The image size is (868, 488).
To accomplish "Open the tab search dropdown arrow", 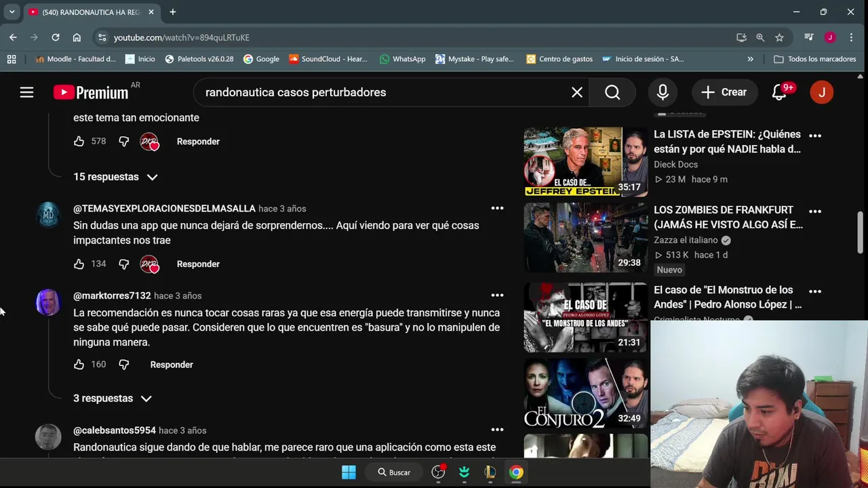I will [x=12, y=12].
